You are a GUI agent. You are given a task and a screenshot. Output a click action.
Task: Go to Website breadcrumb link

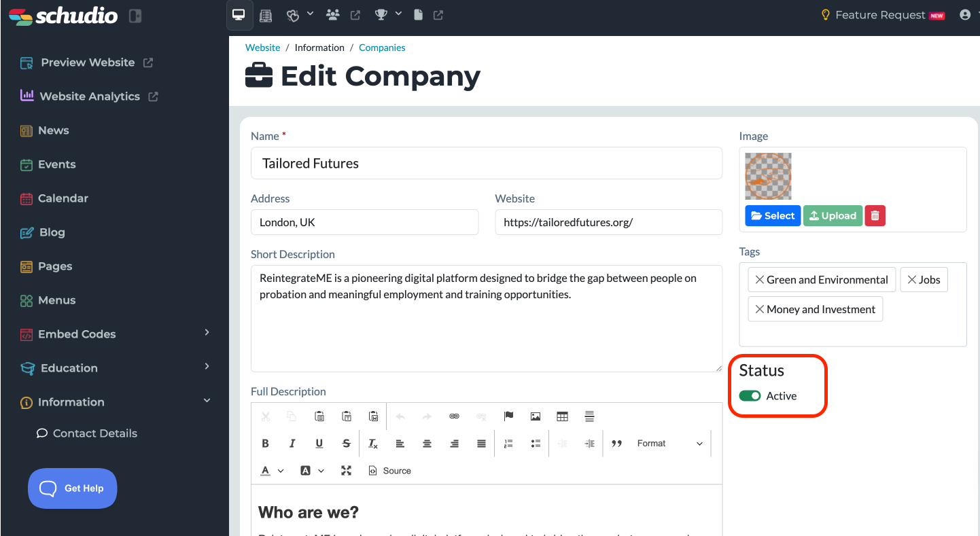pyautogui.click(x=263, y=48)
